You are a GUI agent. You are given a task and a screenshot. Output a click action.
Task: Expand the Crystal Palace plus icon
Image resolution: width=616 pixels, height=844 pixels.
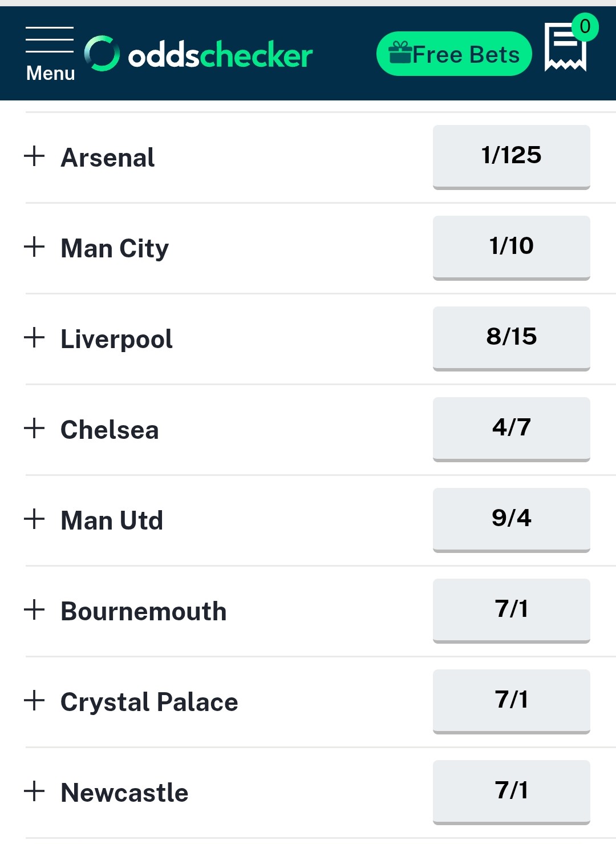tap(35, 700)
